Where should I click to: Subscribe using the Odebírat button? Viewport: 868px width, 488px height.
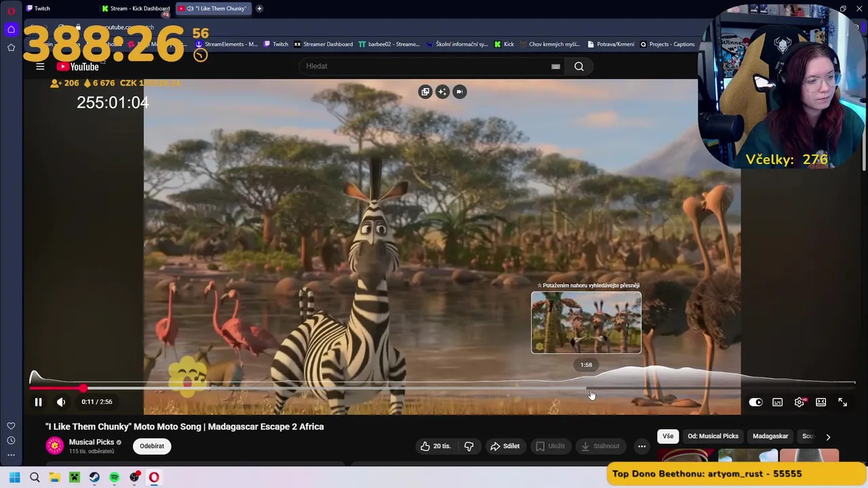152,446
